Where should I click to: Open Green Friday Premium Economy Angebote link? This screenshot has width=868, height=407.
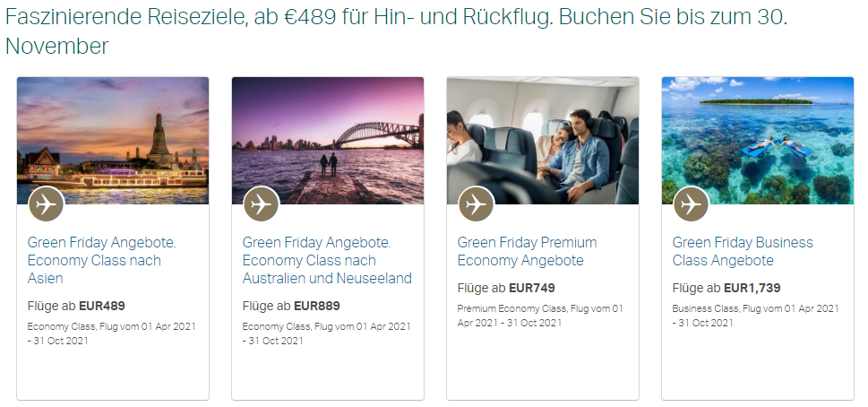click(527, 251)
